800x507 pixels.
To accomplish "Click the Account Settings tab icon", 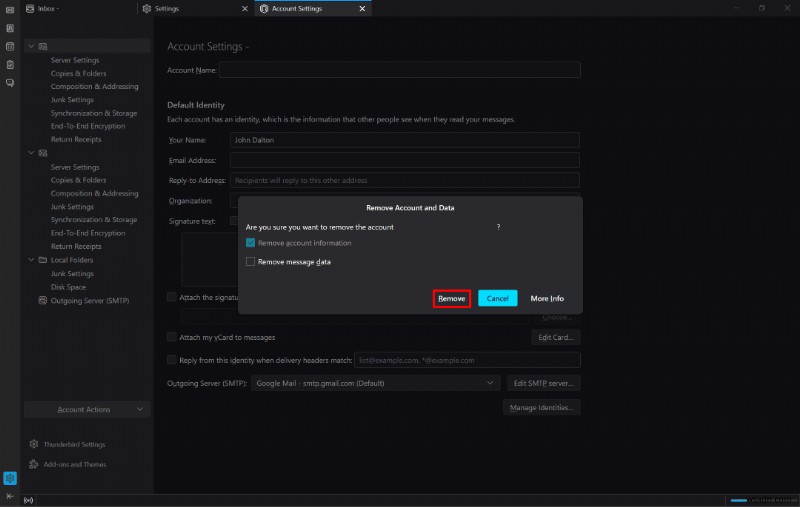I will 264,9.
